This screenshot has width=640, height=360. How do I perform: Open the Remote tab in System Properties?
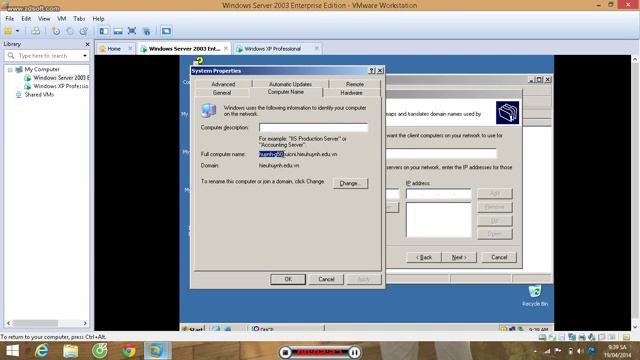pyautogui.click(x=355, y=84)
